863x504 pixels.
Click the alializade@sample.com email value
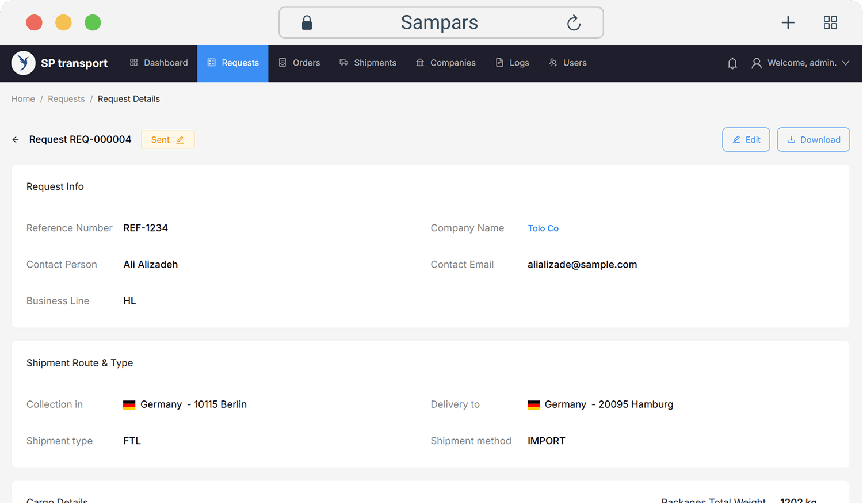[582, 265]
